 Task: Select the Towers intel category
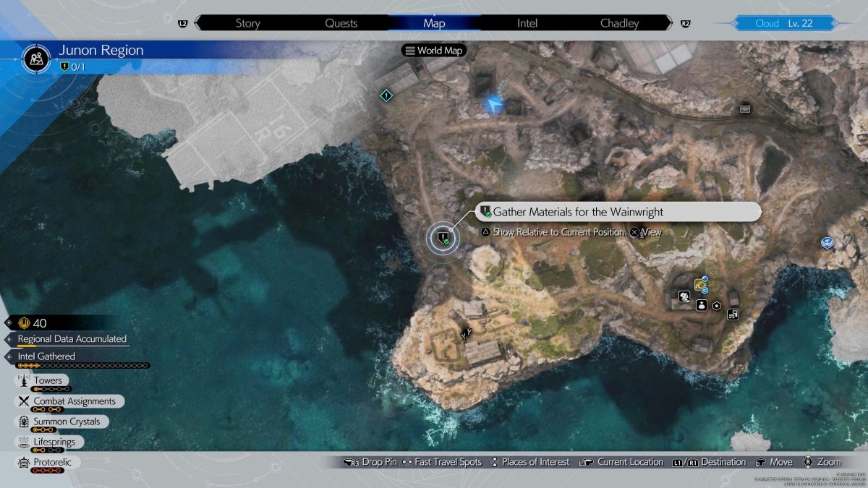[42, 381]
